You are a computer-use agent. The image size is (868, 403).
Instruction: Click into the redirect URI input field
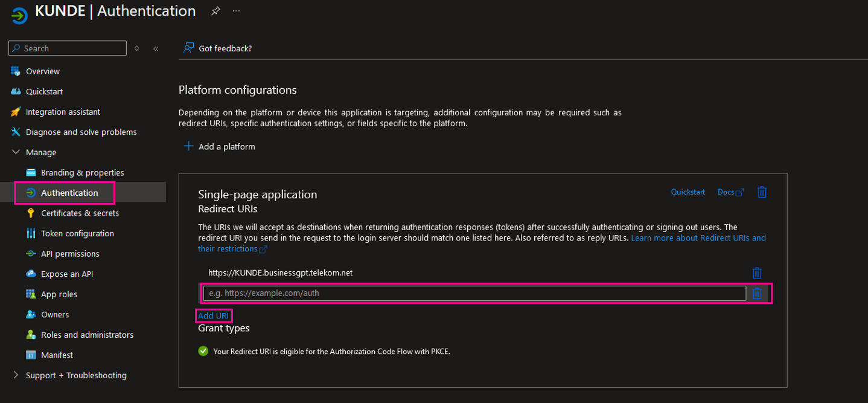click(474, 294)
